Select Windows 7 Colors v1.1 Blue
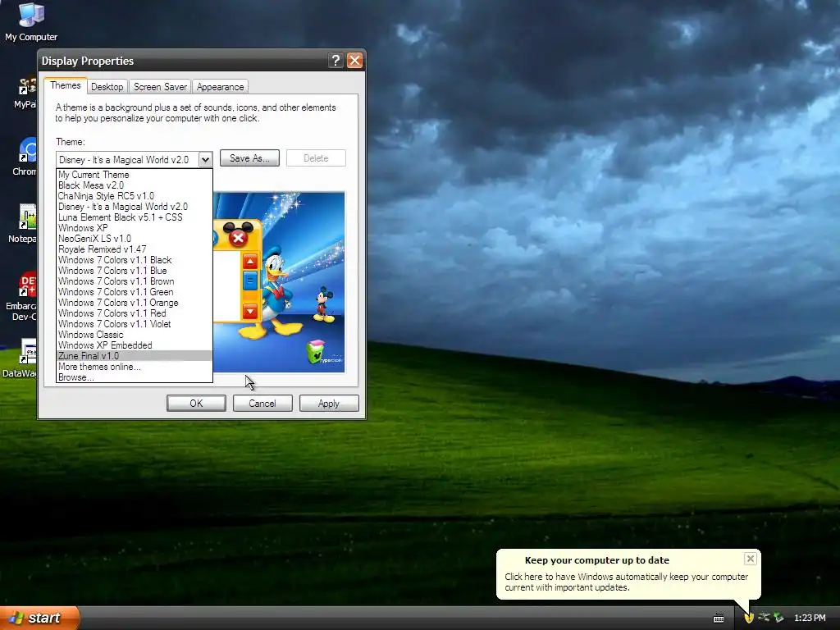Image resolution: width=840 pixels, height=630 pixels. click(x=135, y=271)
